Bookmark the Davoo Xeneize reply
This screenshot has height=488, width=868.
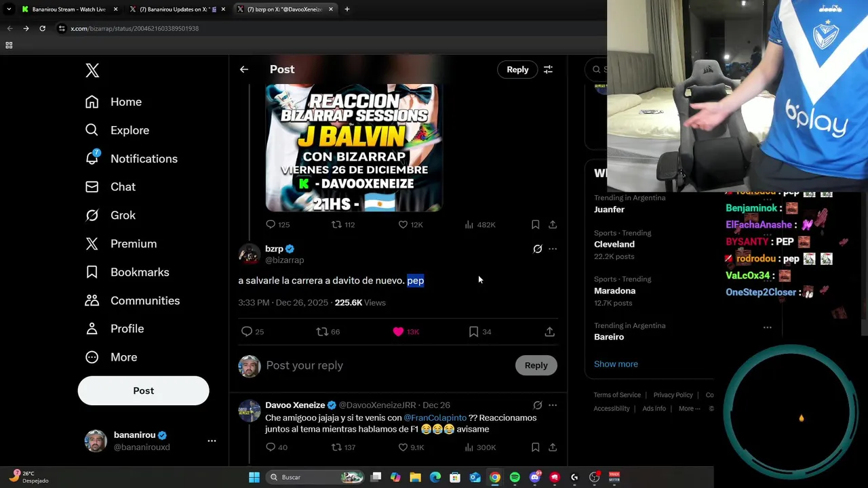coord(535,447)
